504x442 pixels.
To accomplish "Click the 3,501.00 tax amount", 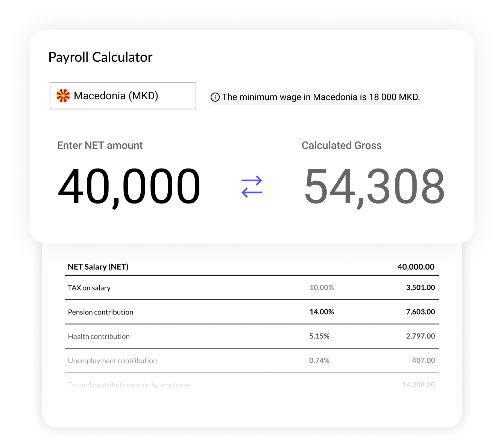I will [x=420, y=288].
